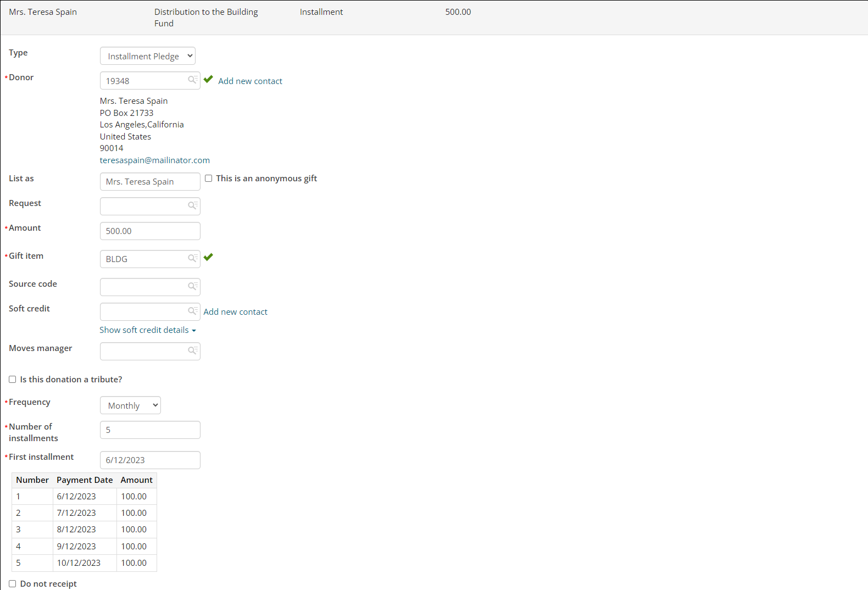Click the green checkmark beside Gift item

pos(208,257)
